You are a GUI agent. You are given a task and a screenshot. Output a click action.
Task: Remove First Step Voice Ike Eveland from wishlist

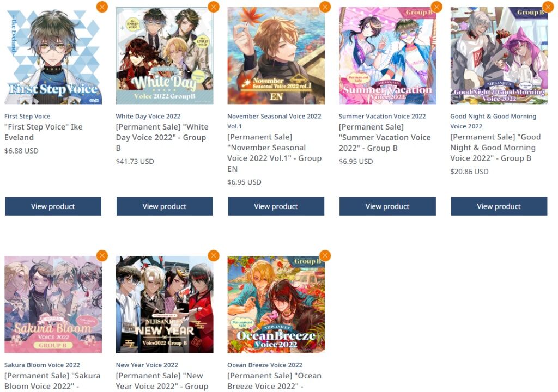(102, 7)
